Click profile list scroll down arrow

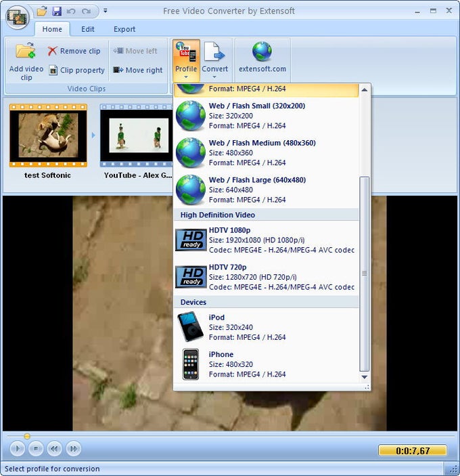click(x=365, y=377)
